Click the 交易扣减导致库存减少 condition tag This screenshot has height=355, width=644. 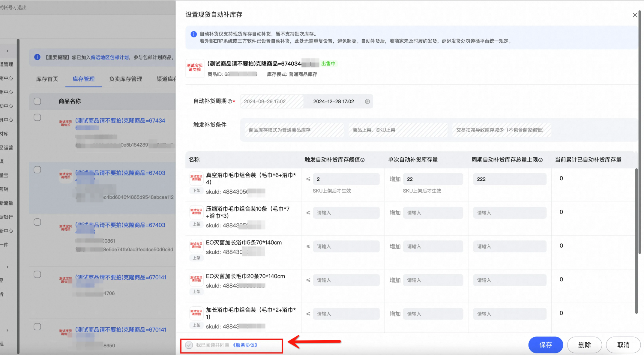click(502, 130)
